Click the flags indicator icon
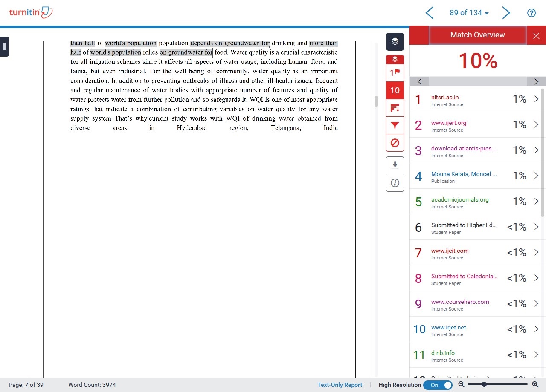 coord(395,72)
